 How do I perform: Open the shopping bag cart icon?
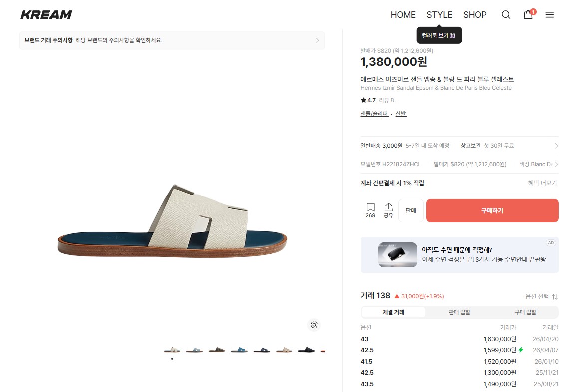click(x=528, y=15)
